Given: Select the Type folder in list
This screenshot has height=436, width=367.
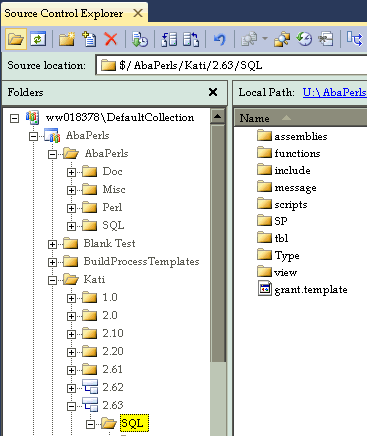Looking at the screenshot, I should (x=287, y=256).
